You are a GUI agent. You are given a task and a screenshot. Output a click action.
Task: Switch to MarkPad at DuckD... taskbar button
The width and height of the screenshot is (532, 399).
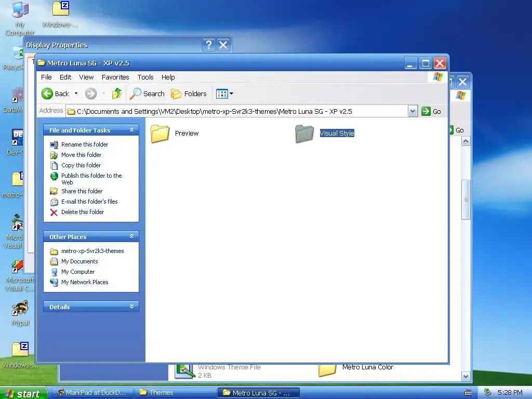[92, 393]
